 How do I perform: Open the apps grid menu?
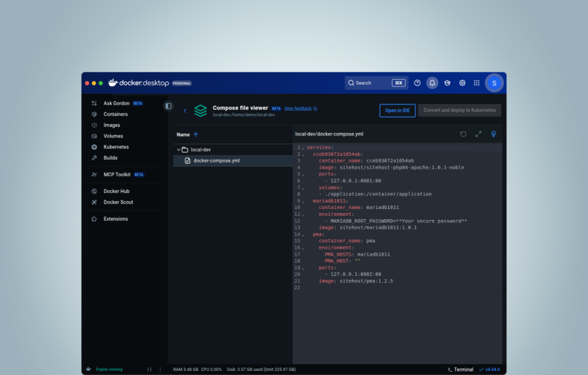[x=477, y=83]
